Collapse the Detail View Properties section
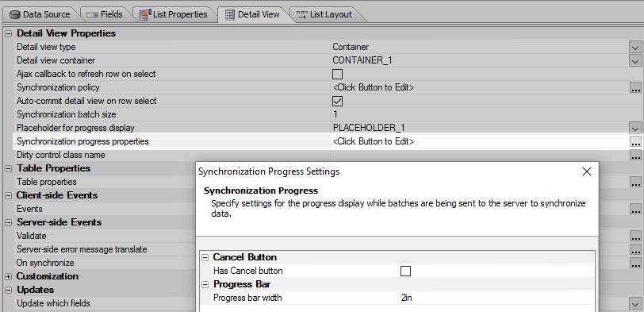Screen dimensions: 644x312 pos(8,33)
